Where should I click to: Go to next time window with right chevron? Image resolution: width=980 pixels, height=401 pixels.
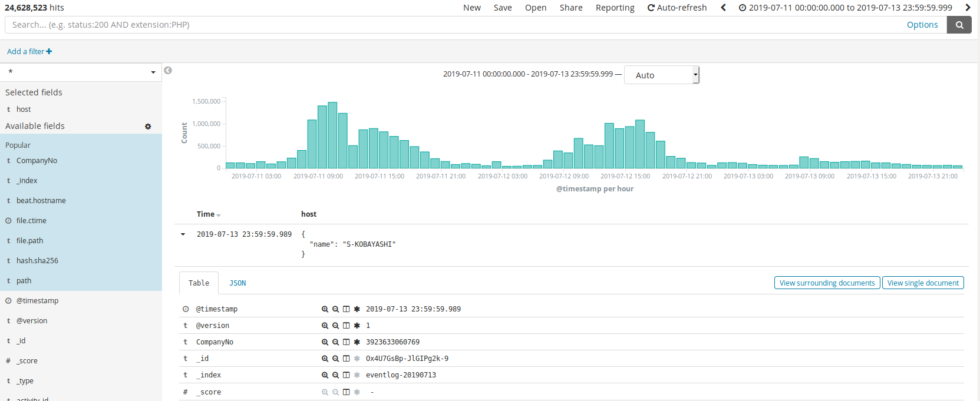click(968, 8)
